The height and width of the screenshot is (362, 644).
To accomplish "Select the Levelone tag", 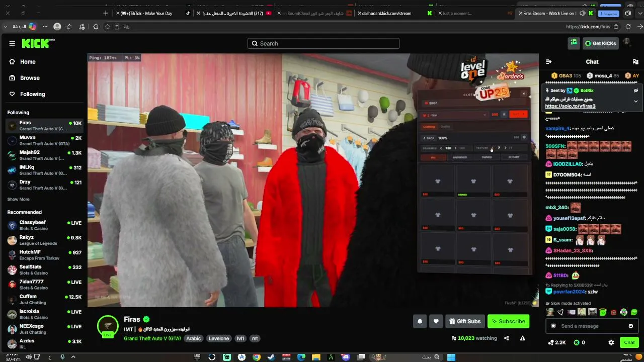I will (x=219, y=338).
